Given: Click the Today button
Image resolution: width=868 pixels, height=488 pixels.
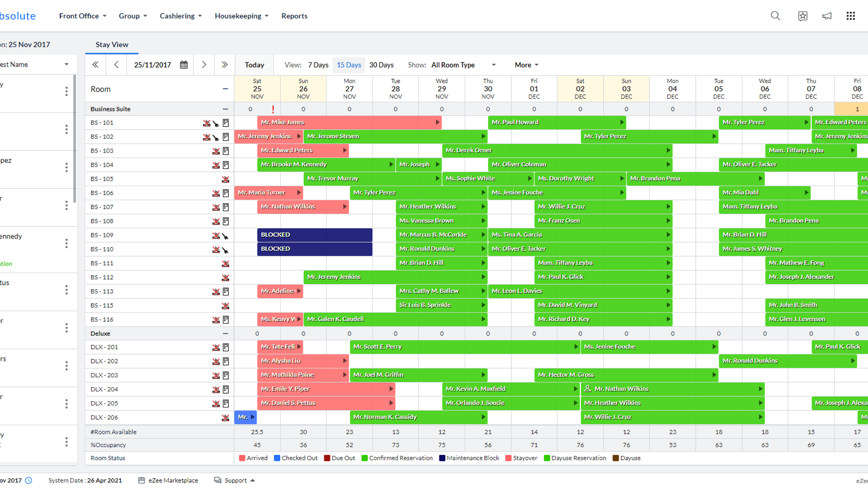Looking at the screenshot, I should click(x=254, y=65).
